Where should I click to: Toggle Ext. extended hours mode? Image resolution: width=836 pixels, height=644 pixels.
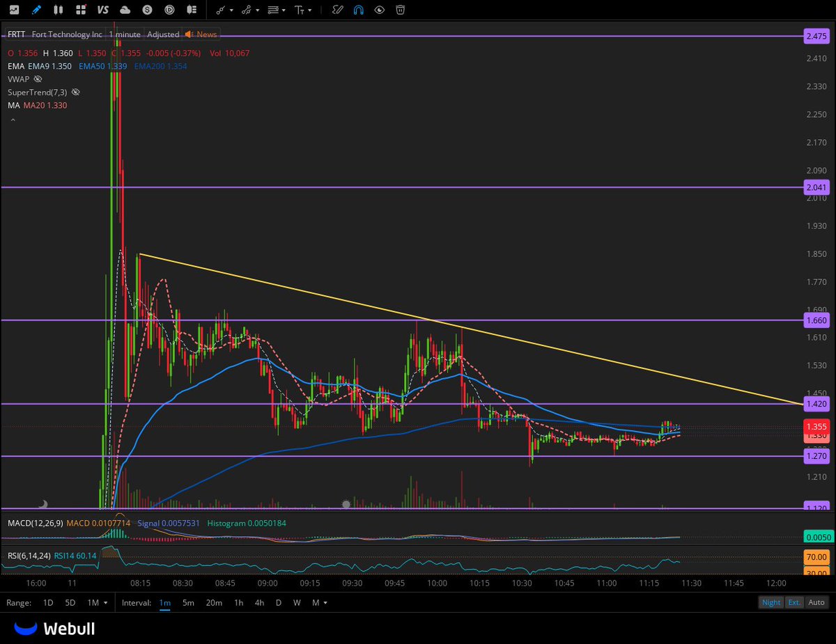(794, 602)
